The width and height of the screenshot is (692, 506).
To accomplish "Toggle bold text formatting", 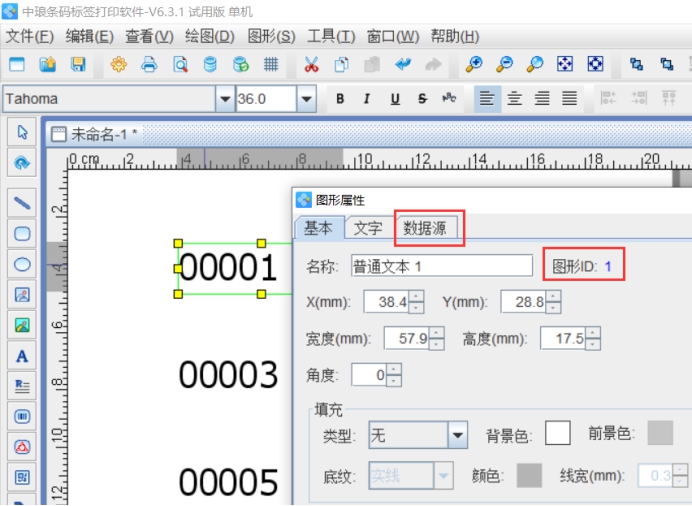I will point(340,99).
